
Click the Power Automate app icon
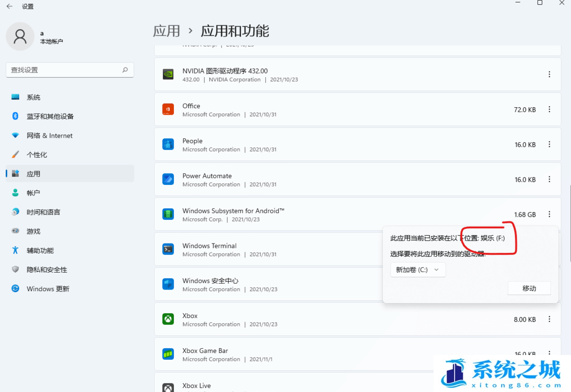click(168, 179)
